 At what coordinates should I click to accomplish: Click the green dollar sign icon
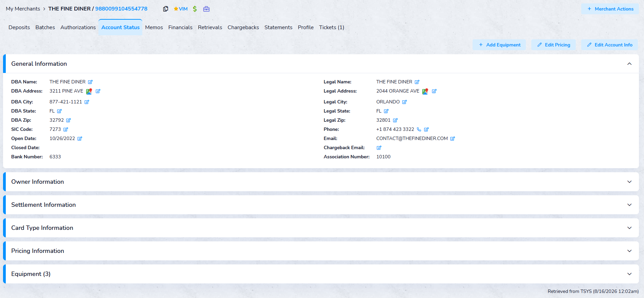195,9
